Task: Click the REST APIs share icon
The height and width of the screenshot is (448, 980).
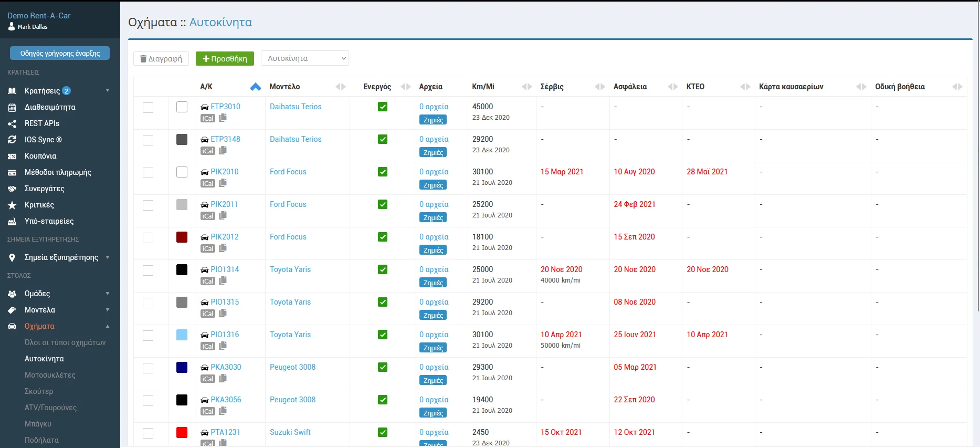Action: [12, 123]
